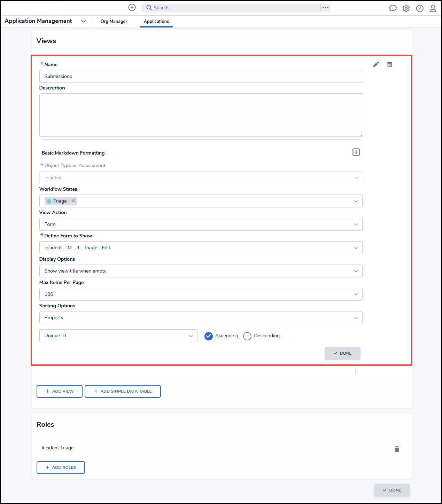Open the Display Options dropdown

201,271
